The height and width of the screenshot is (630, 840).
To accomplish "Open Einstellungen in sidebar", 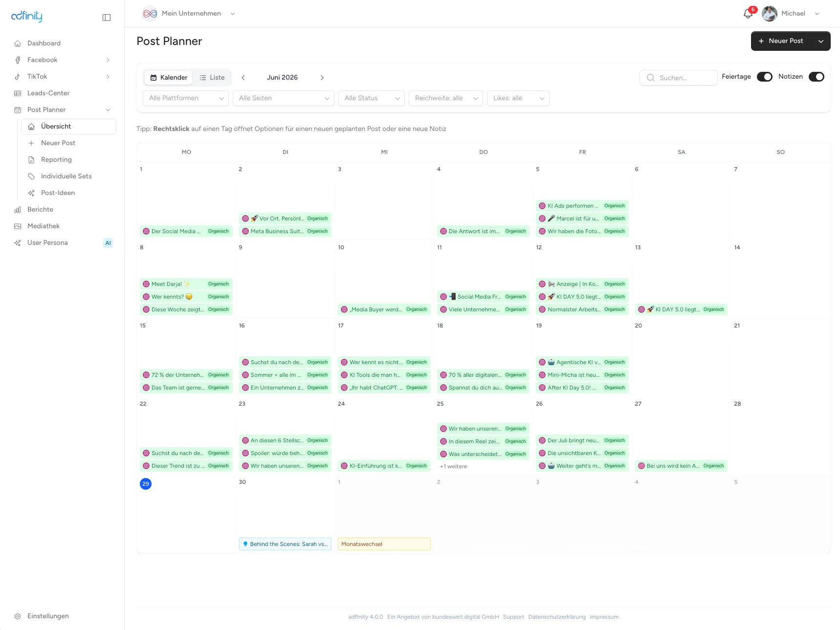I will pyautogui.click(x=62, y=616).
